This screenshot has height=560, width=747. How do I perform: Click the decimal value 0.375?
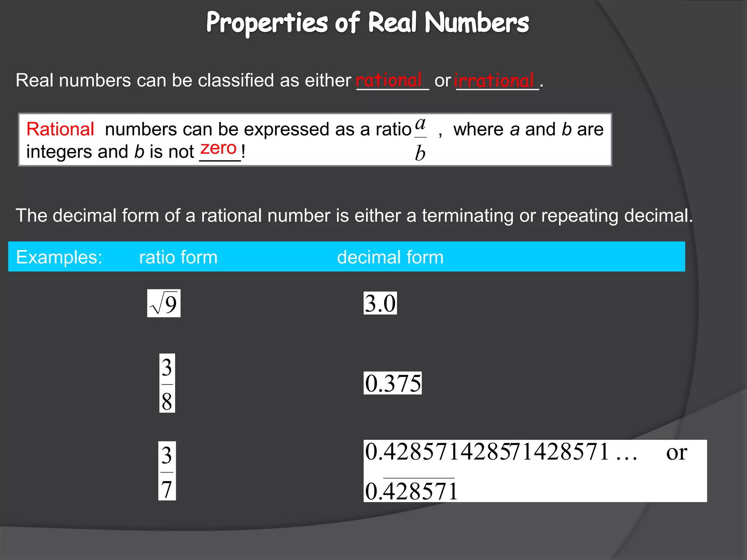point(393,383)
